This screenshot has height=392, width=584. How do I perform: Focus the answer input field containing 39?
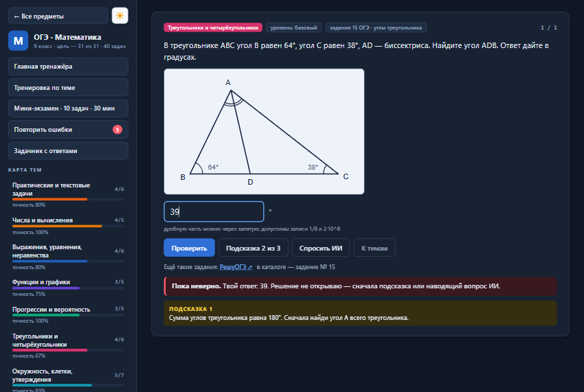point(214,211)
